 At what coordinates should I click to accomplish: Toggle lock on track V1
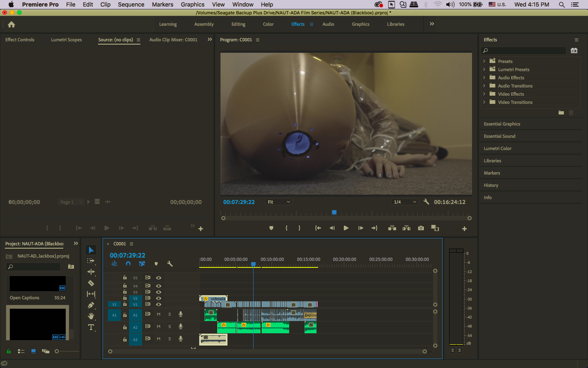[x=125, y=304]
